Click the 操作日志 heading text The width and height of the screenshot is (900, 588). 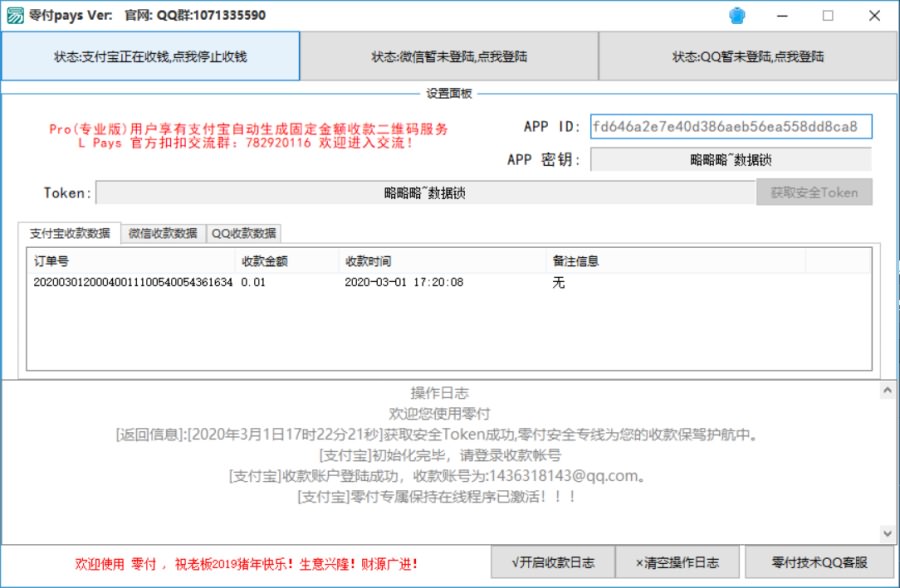click(x=440, y=393)
